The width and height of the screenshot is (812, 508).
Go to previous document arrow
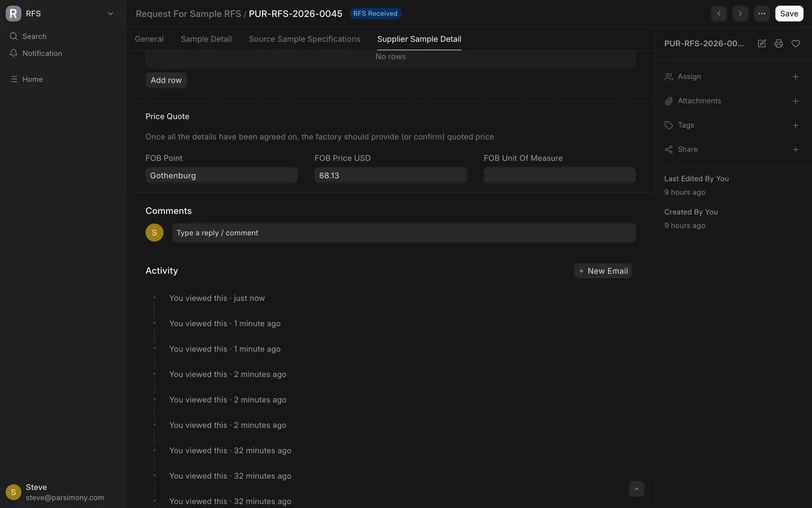tap(719, 13)
